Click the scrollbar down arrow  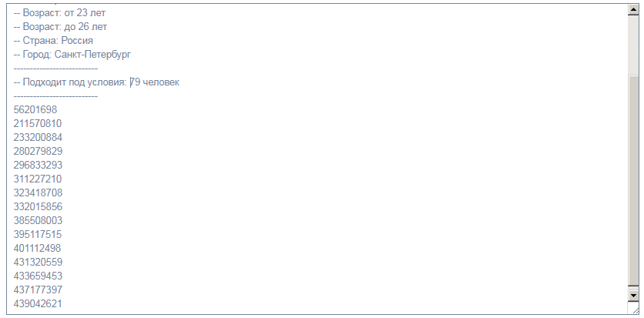click(x=633, y=295)
